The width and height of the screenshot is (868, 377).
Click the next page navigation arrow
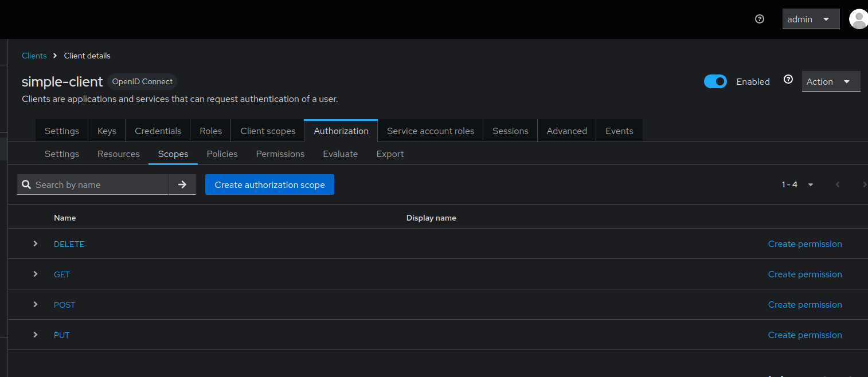[865, 184]
